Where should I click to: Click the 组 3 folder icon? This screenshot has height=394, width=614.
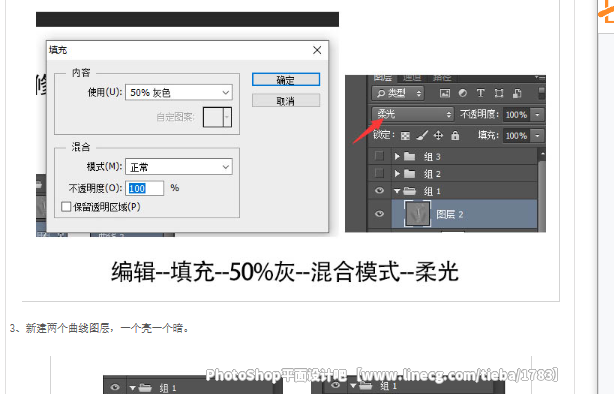click(410, 157)
